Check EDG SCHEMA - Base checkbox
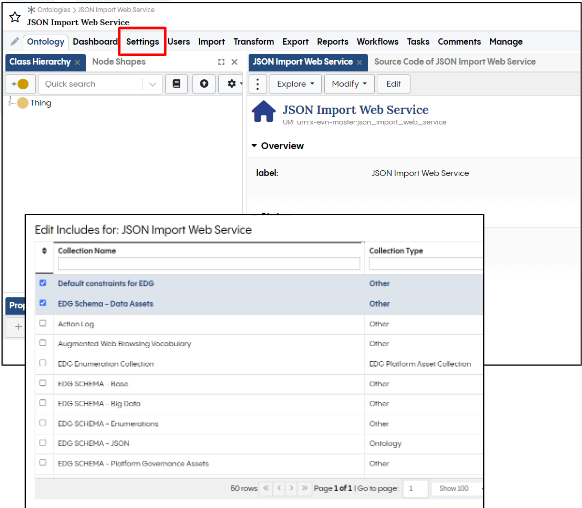 tap(43, 383)
